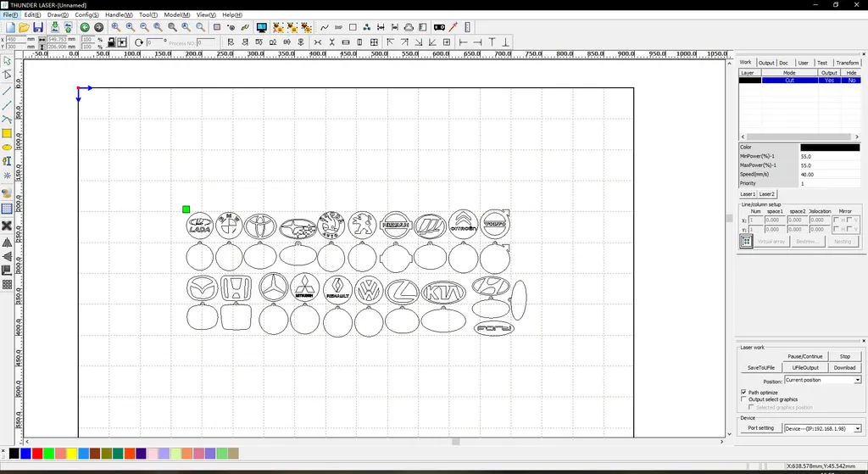Image resolution: width=868 pixels, height=474 pixels.
Task: Click the red laser pointer icon
Action: coord(453,27)
